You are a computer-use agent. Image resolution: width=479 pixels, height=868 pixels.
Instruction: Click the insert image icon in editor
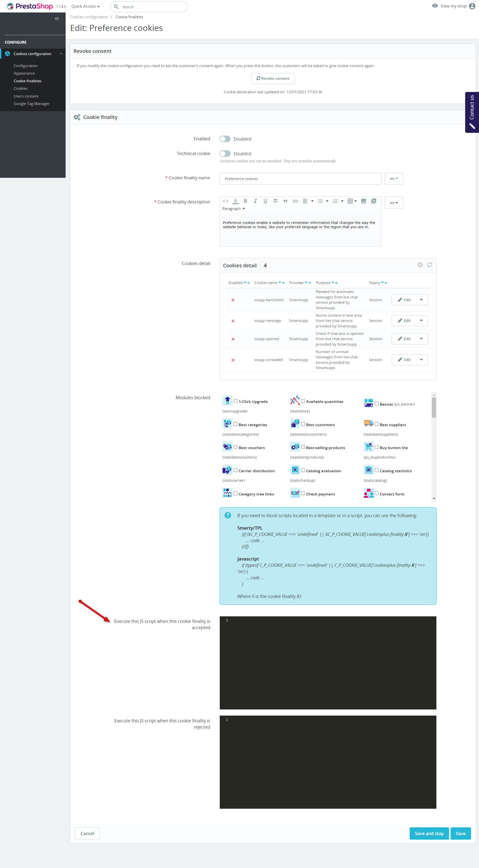point(363,201)
